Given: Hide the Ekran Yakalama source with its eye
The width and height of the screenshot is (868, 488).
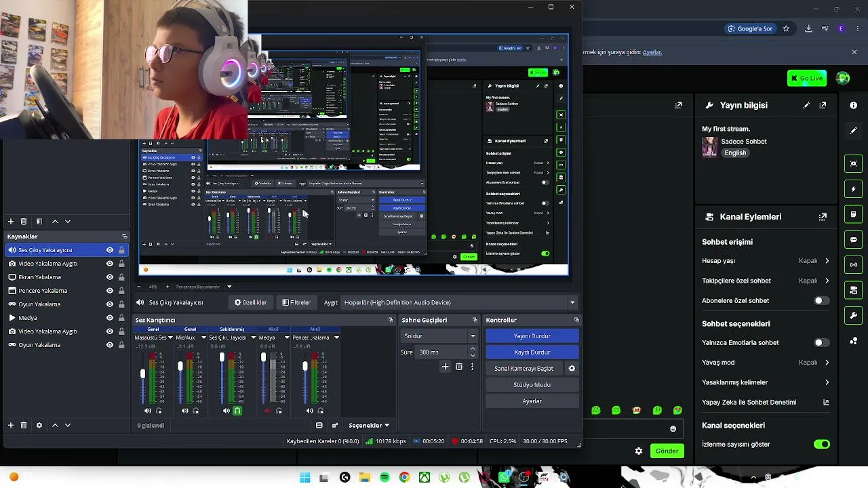Looking at the screenshot, I should point(109,277).
